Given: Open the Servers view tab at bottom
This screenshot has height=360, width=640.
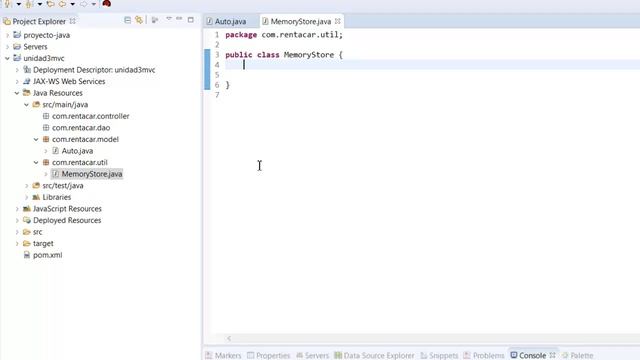Looking at the screenshot, I should 312,356.
